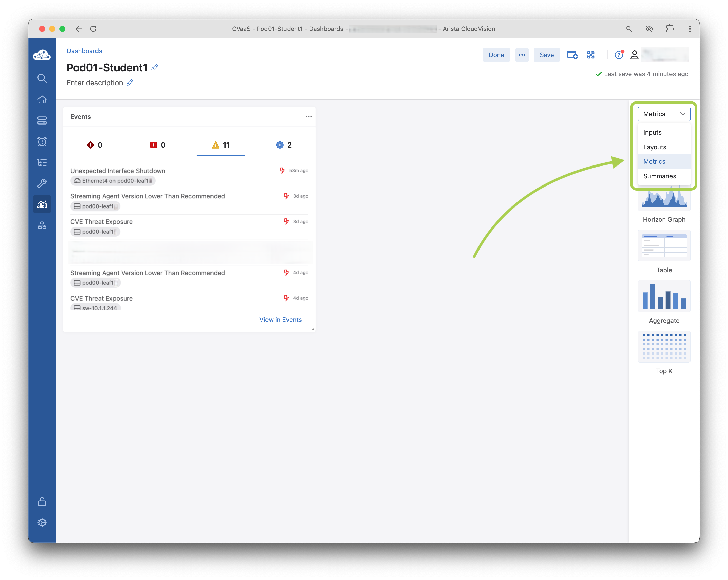Switch to the warning events tab showing 11
This screenshot has width=728, height=580.
(221, 145)
